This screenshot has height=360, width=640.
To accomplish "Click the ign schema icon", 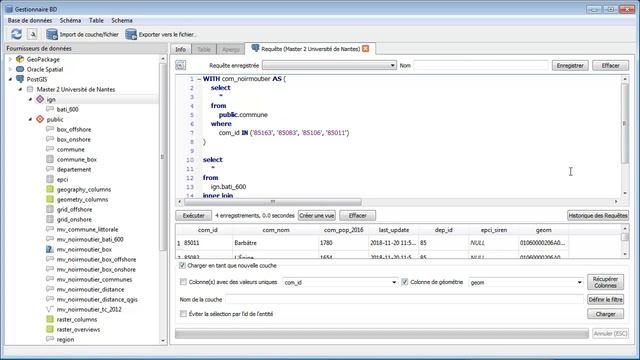I will [40, 99].
